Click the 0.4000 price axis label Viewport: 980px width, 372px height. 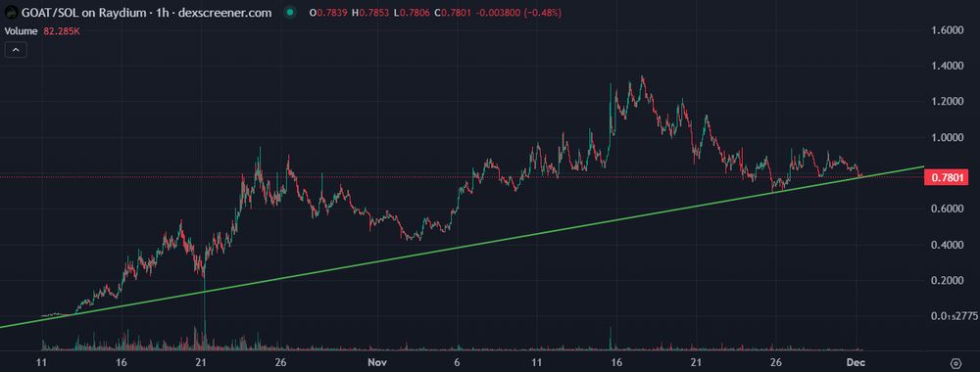tap(947, 246)
